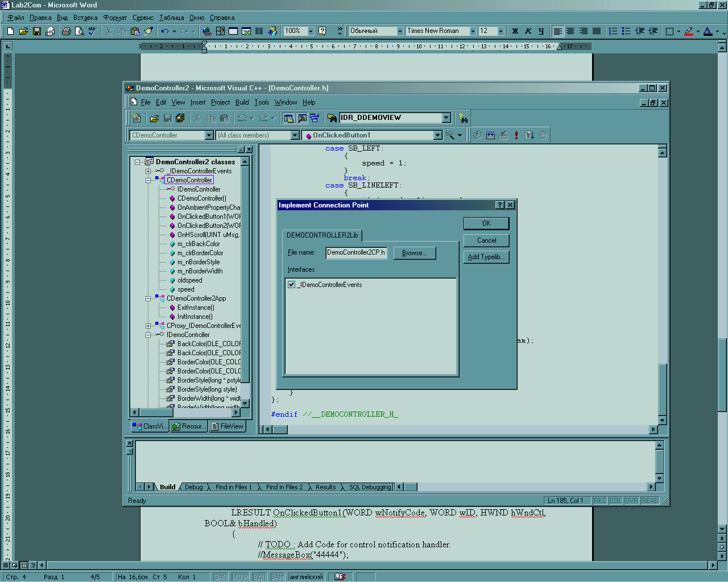The width and height of the screenshot is (728, 582).
Task: Open the Visual C++ Project menu
Action: click(x=221, y=102)
